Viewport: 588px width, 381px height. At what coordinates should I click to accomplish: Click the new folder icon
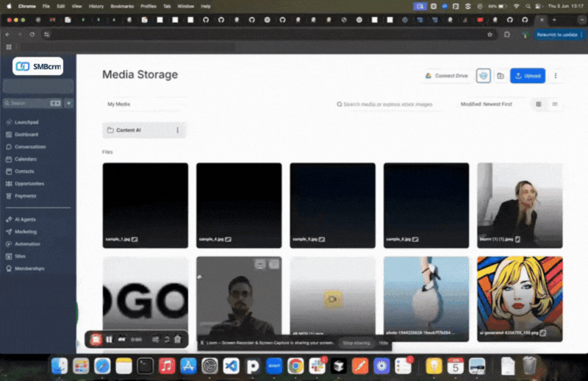(501, 76)
